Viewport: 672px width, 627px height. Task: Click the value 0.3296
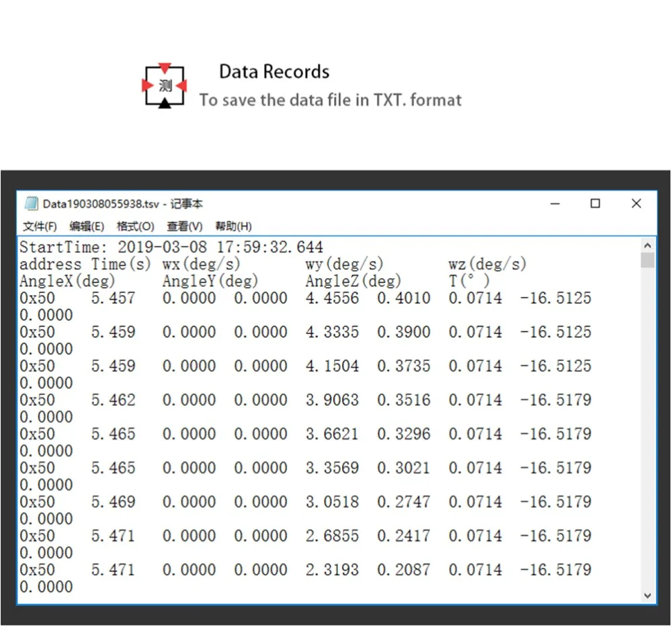(404, 433)
